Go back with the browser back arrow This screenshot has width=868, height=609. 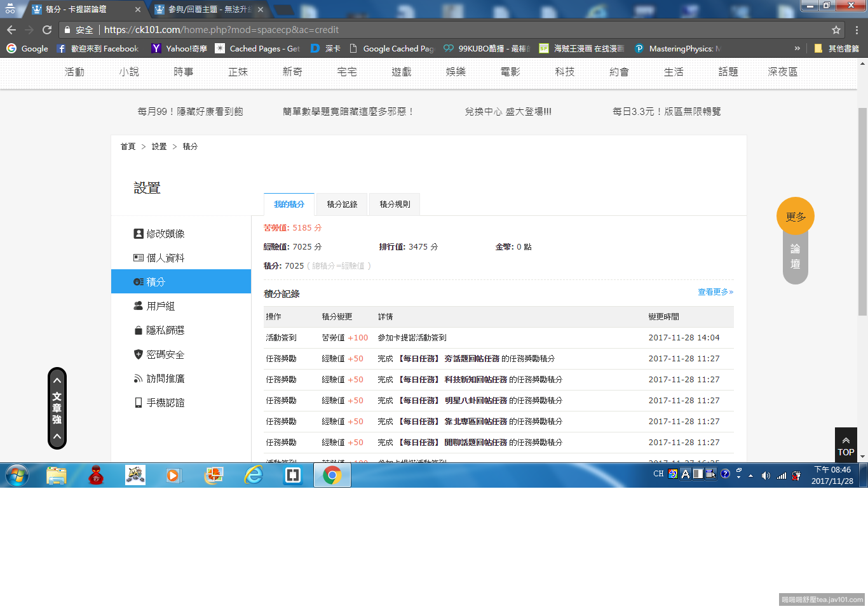11,30
